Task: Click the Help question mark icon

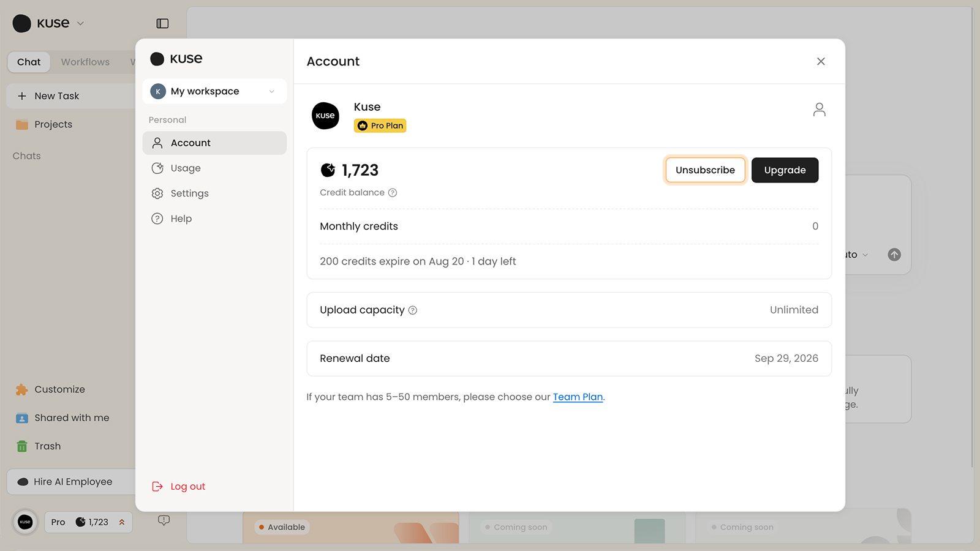Action: [x=157, y=219]
